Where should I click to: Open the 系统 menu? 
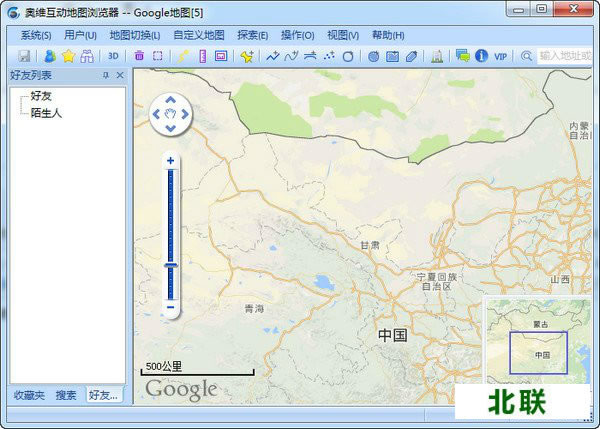click(x=35, y=35)
